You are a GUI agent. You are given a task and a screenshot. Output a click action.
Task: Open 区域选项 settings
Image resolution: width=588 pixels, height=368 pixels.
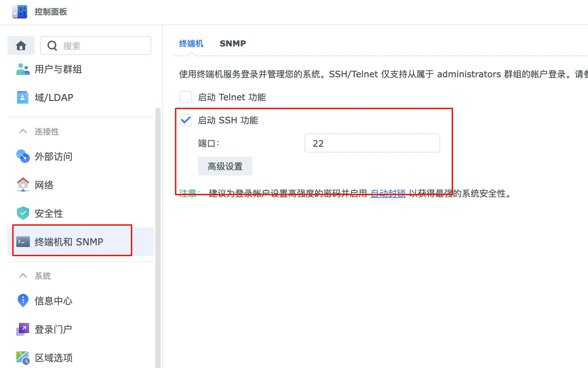[x=53, y=357]
